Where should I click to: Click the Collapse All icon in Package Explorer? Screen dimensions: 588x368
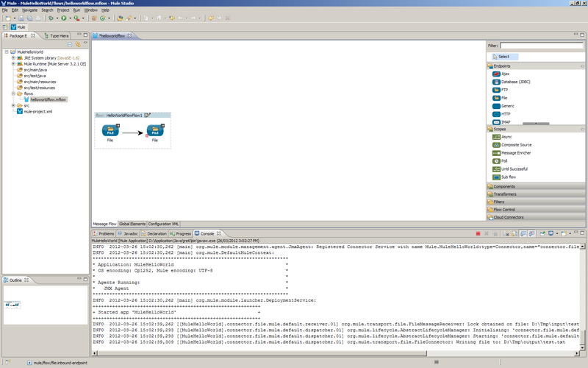[x=70, y=44]
